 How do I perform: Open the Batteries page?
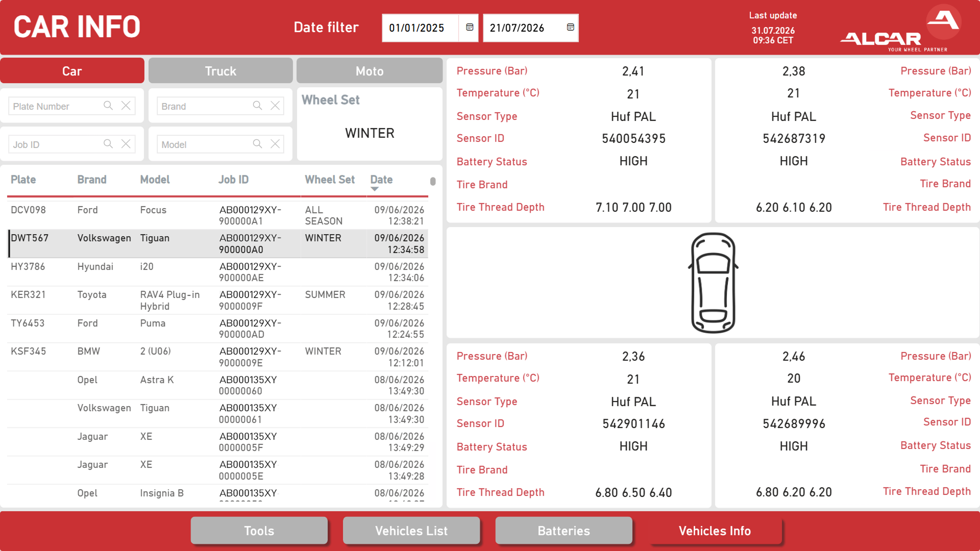[x=564, y=530]
